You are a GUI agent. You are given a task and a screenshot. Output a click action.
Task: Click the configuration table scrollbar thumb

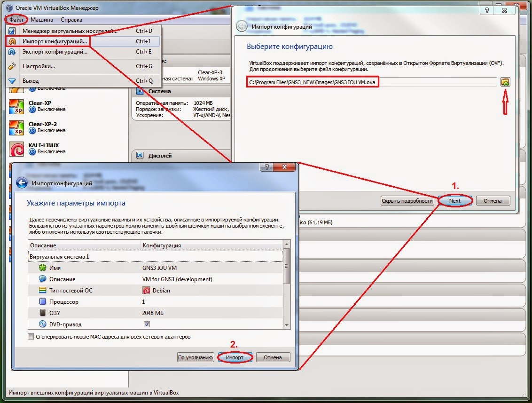click(x=287, y=266)
